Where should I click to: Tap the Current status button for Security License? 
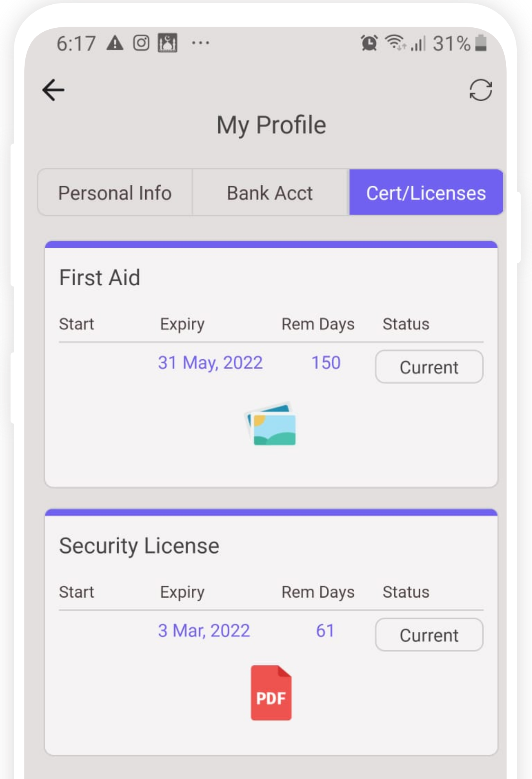(429, 635)
